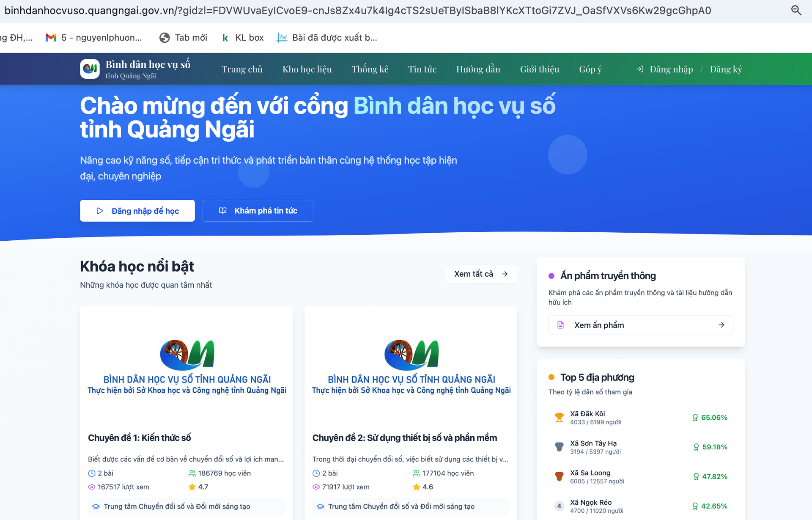812x520 pixels.
Task: Open the Tab mới bookmark entry
Action: coord(184,37)
